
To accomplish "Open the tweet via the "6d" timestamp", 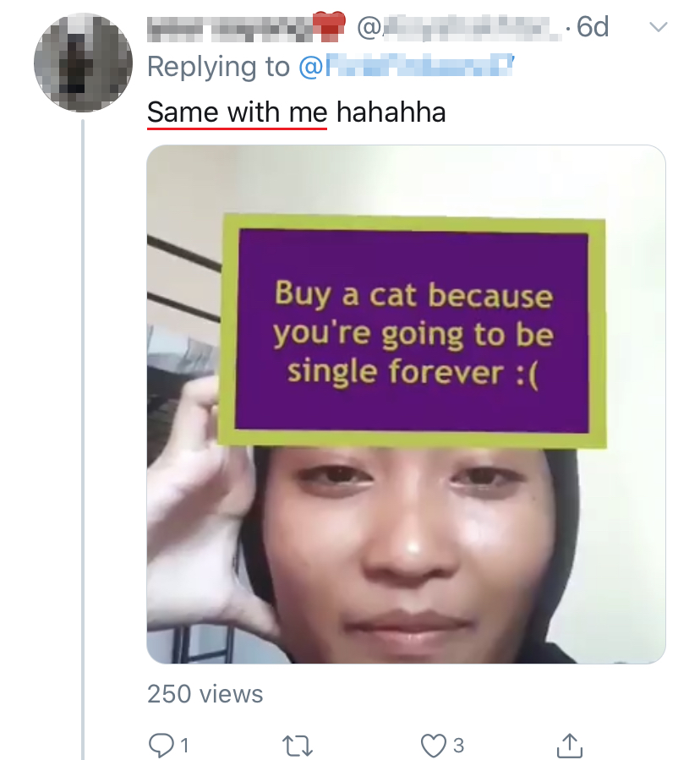I will [x=592, y=28].
